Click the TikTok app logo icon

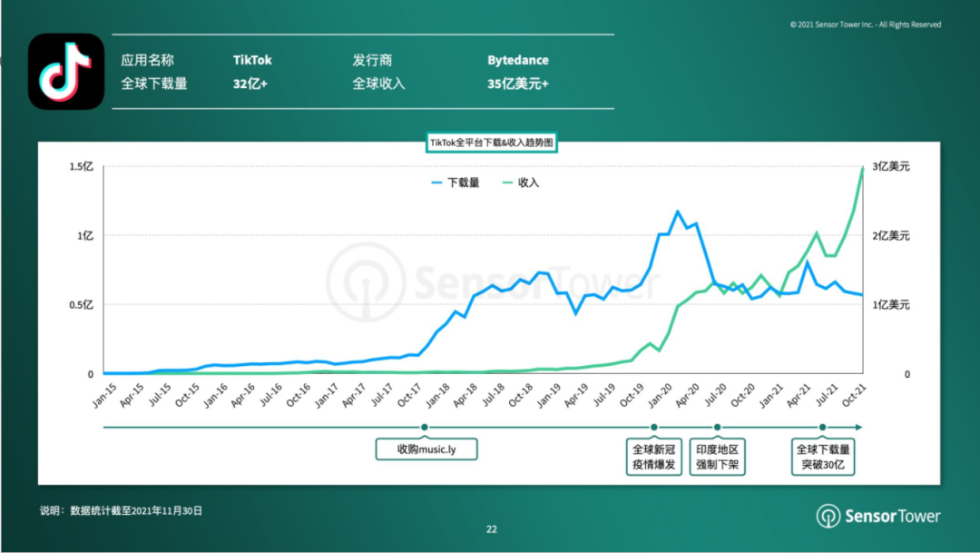(x=66, y=72)
